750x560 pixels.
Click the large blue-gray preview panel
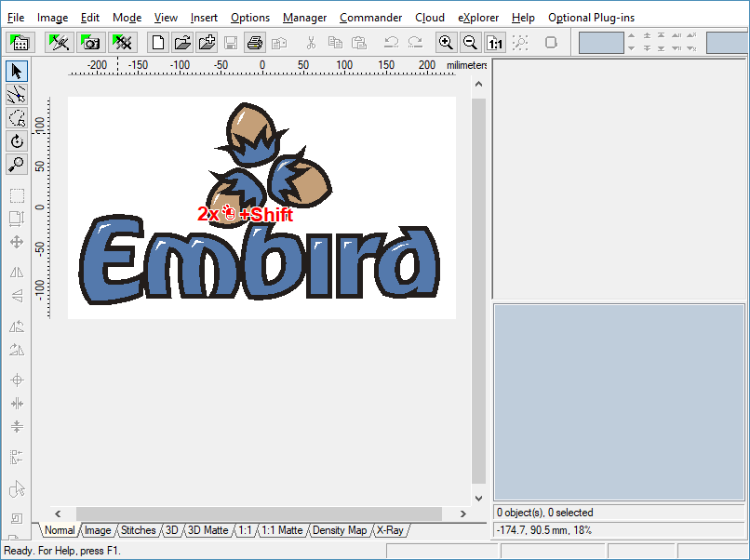[x=619, y=402]
